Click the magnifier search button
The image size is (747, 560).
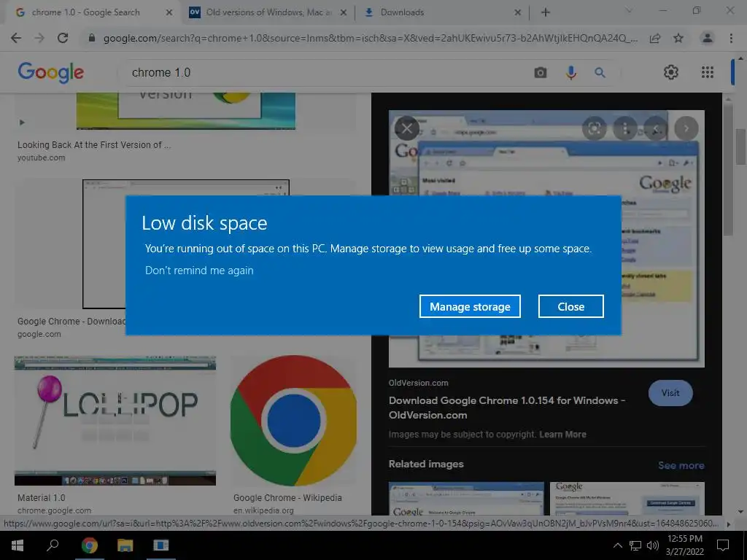pos(600,72)
